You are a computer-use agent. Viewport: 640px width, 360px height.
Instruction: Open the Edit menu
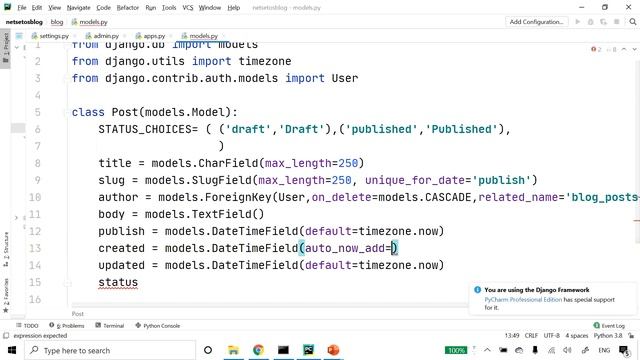coord(37,7)
